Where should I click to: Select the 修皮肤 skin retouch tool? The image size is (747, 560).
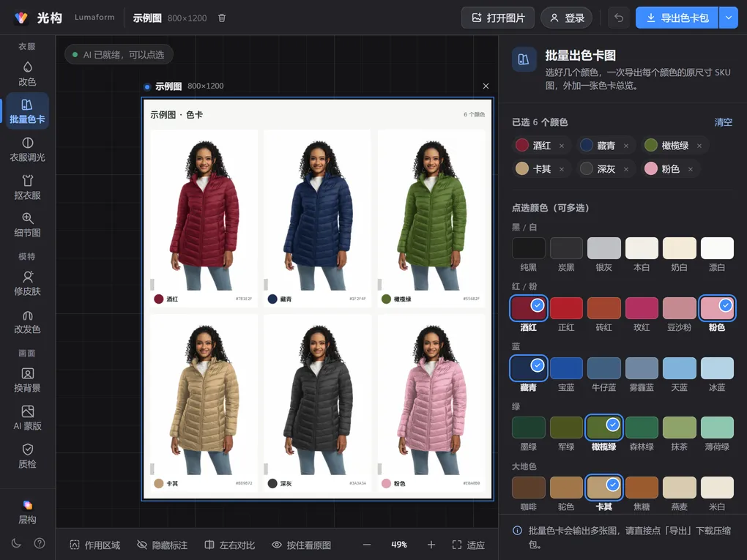pyautogui.click(x=27, y=283)
